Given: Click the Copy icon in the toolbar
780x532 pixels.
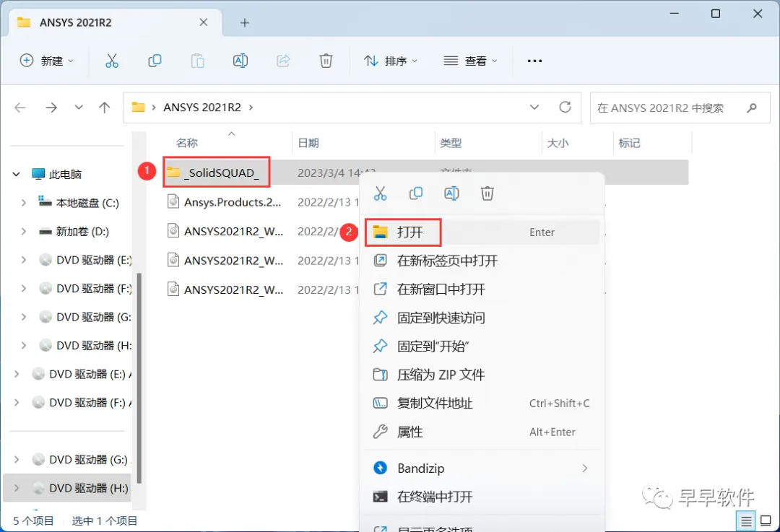Looking at the screenshot, I should point(155,61).
